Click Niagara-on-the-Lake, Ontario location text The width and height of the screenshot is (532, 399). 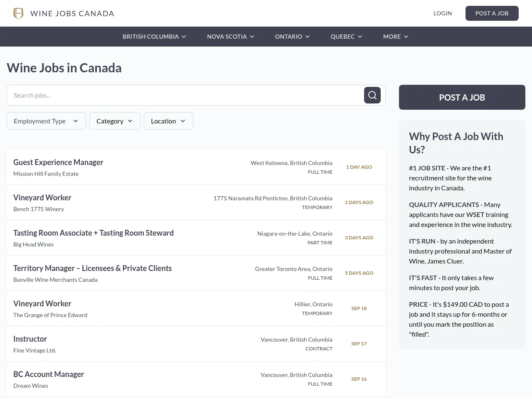click(x=295, y=234)
